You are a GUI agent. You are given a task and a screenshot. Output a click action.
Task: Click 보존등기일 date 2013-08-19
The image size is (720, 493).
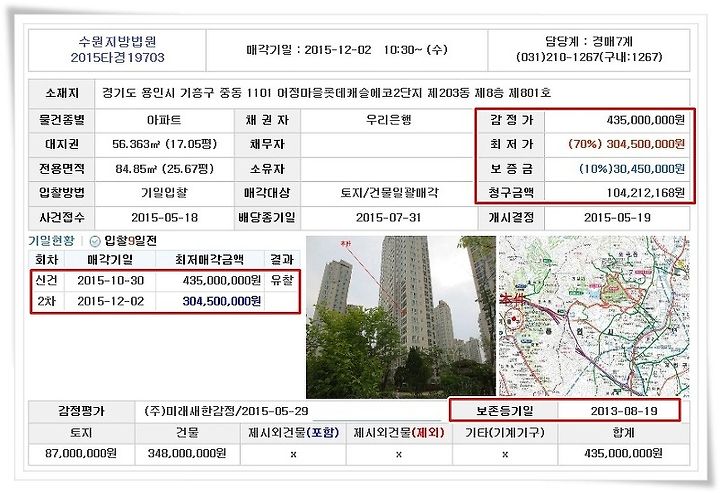(x=624, y=411)
